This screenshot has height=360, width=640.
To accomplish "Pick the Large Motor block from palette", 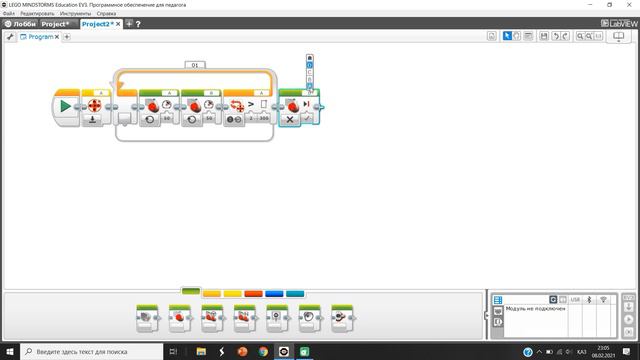I will coord(180,318).
